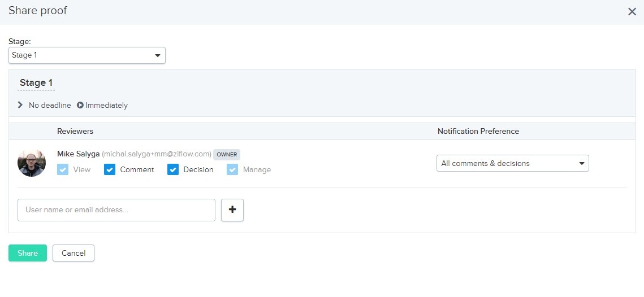
Task: Click the OWNER badge
Action: [227, 154]
